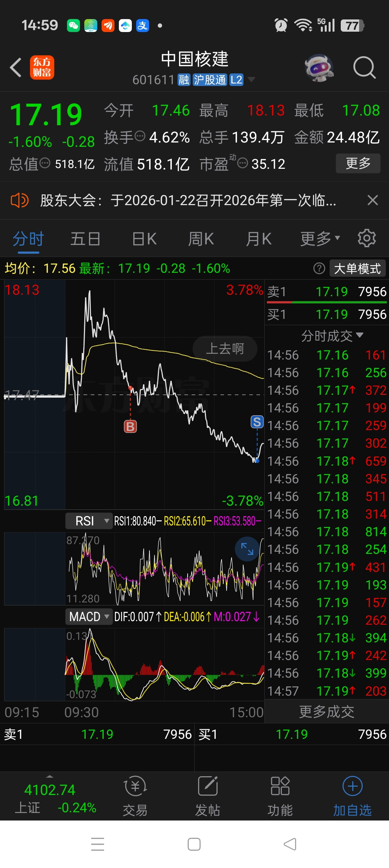Tap the Android recent apps menu button
The width and height of the screenshot is (389, 868).
pyautogui.click(x=98, y=844)
